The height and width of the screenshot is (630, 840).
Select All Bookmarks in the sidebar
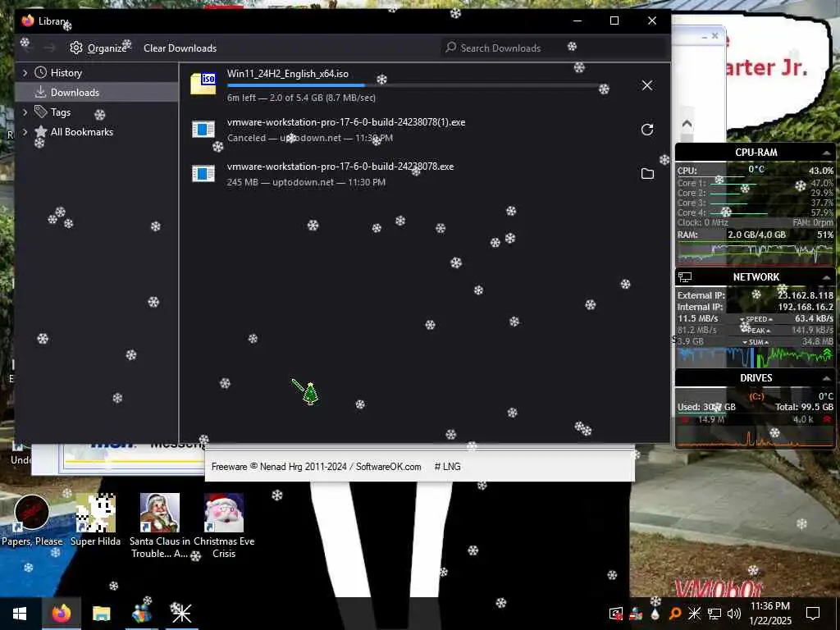(81, 132)
